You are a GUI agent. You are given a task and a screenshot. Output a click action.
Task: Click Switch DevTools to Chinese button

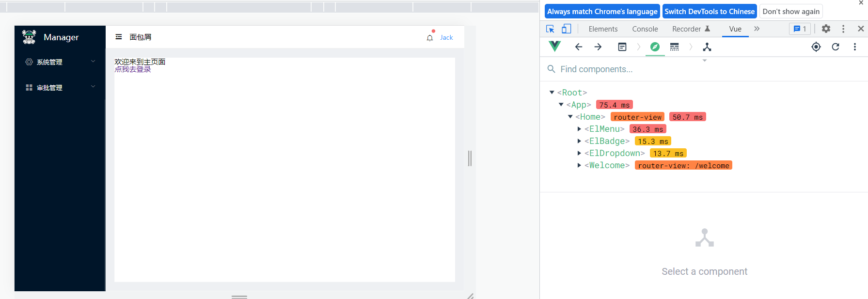point(710,11)
